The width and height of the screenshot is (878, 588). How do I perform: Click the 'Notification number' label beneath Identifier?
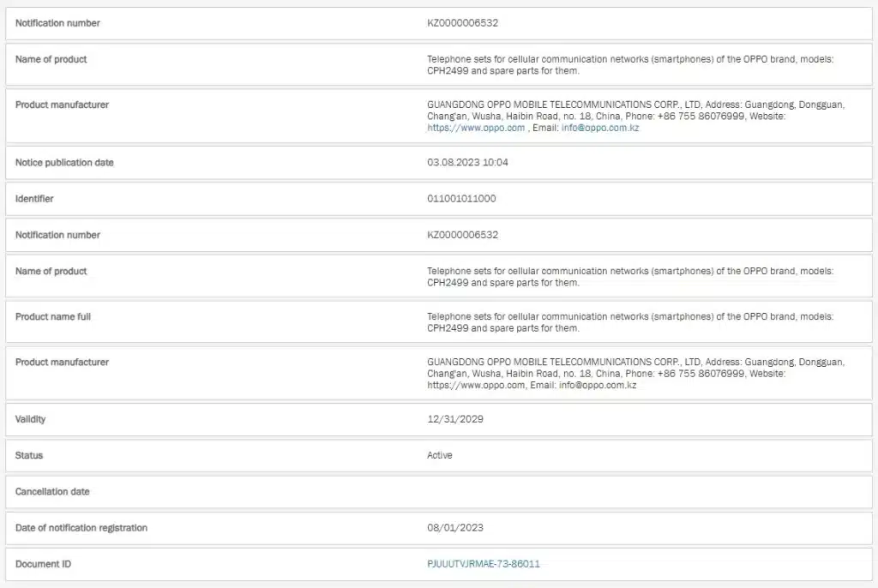pyautogui.click(x=57, y=235)
